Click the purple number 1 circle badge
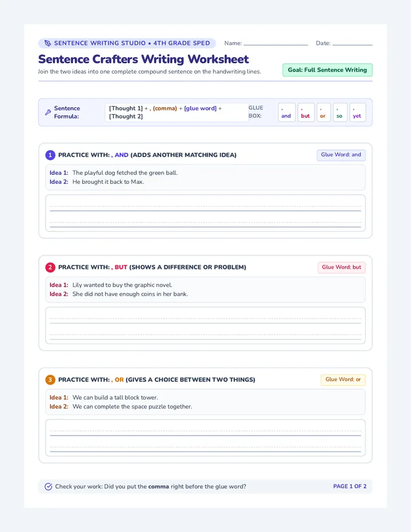Screen dimensions: 411x532 pyautogui.click(x=50, y=155)
